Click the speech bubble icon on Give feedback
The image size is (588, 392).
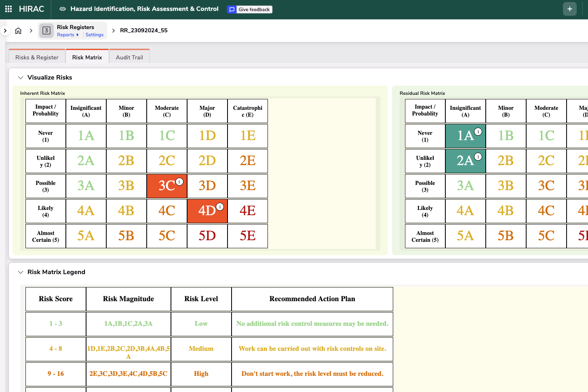point(232,10)
